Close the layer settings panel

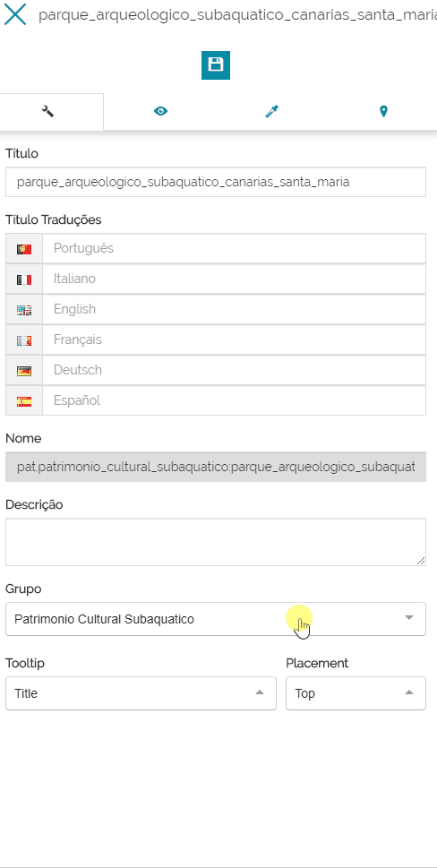point(15,15)
